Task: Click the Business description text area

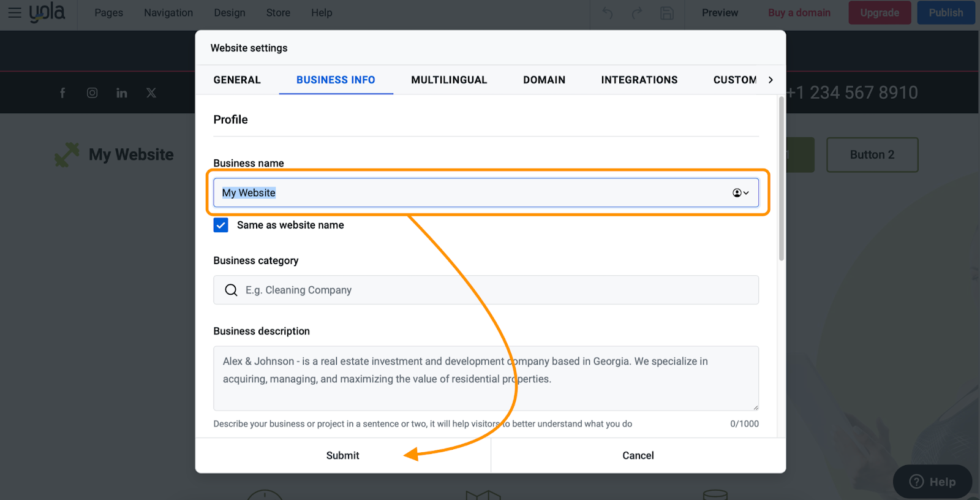Action: [486, 378]
